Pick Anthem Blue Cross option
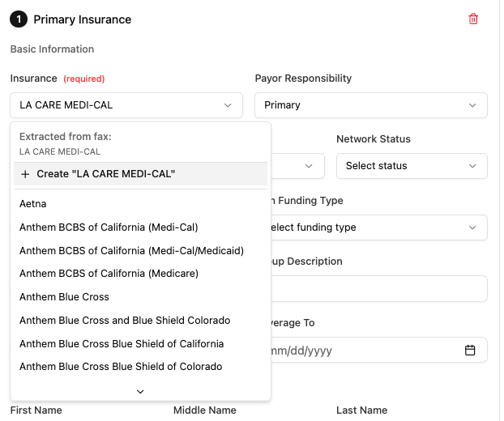504x421 pixels. tap(140, 297)
